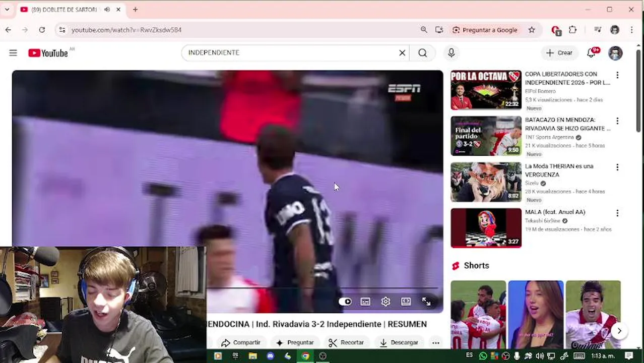The width and height of the screenshot is (644, 363).
Task: Mute the tab using the speaker icon
Action: [107, 10]
